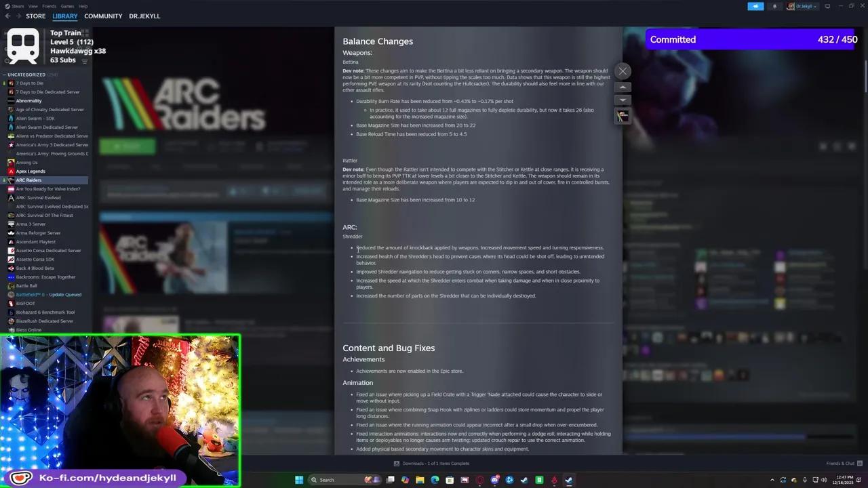Click the Among Us game icon
The height and width of the screenshot is (488, 868).
(11, 163)
